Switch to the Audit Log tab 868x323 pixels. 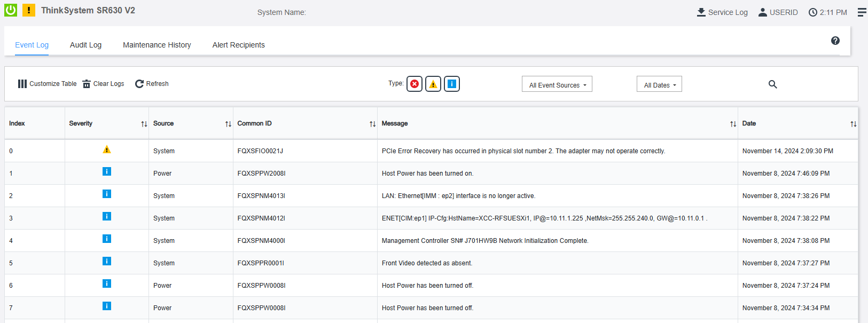coord(85,45)
